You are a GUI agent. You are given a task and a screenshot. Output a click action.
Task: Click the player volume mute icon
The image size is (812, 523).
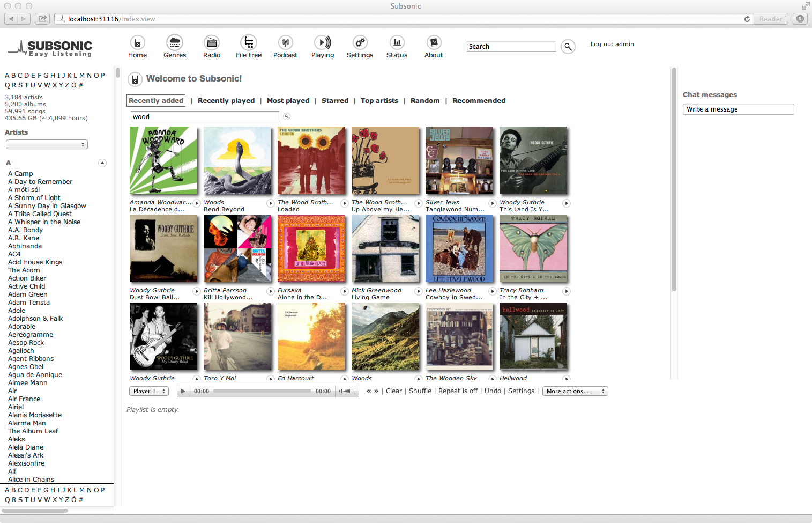coord(341,391)
